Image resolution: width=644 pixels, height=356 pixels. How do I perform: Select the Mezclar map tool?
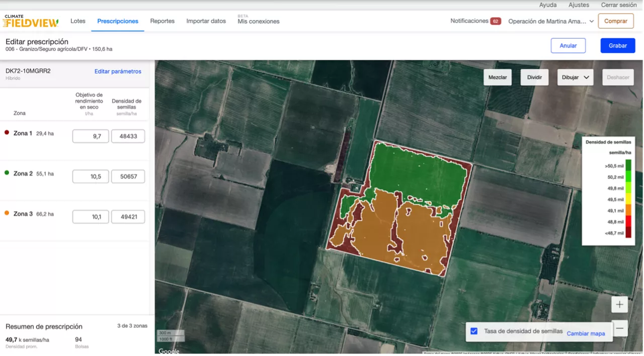coord(498,77)
